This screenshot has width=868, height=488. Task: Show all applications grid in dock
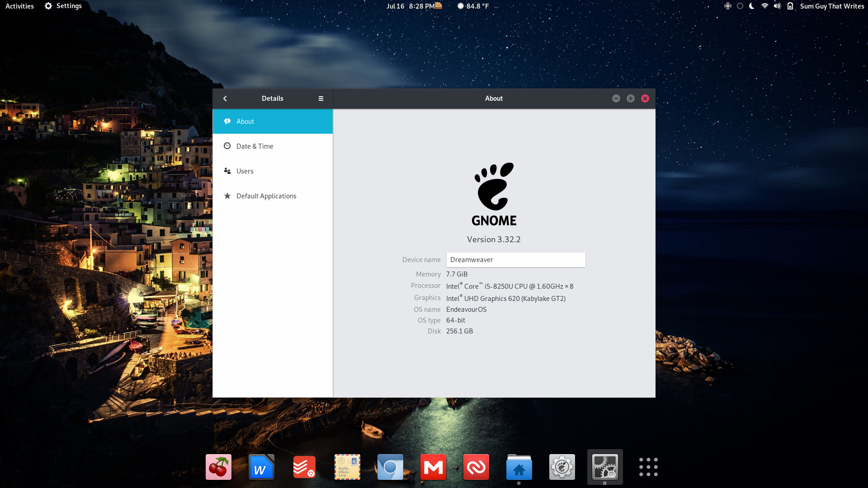click(x=648, y=467)
